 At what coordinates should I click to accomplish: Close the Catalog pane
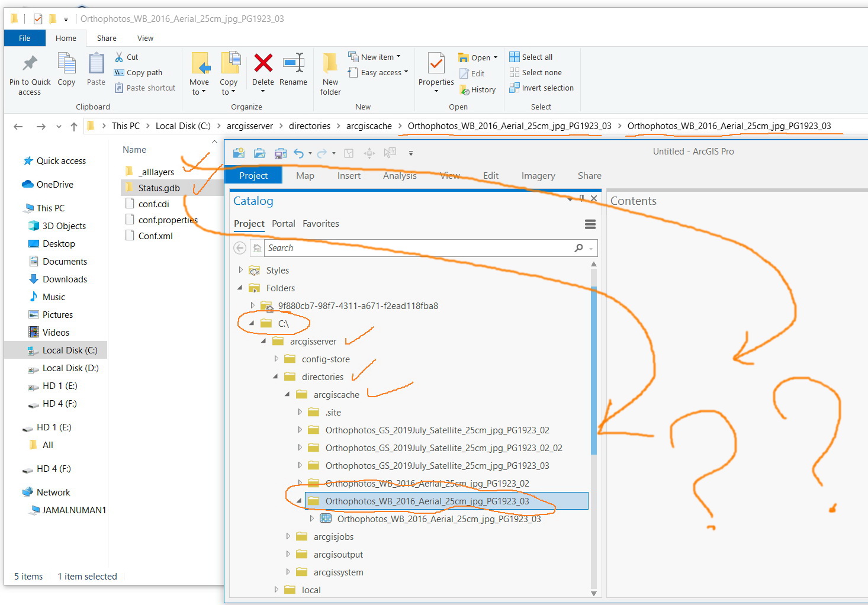point(594,198)
